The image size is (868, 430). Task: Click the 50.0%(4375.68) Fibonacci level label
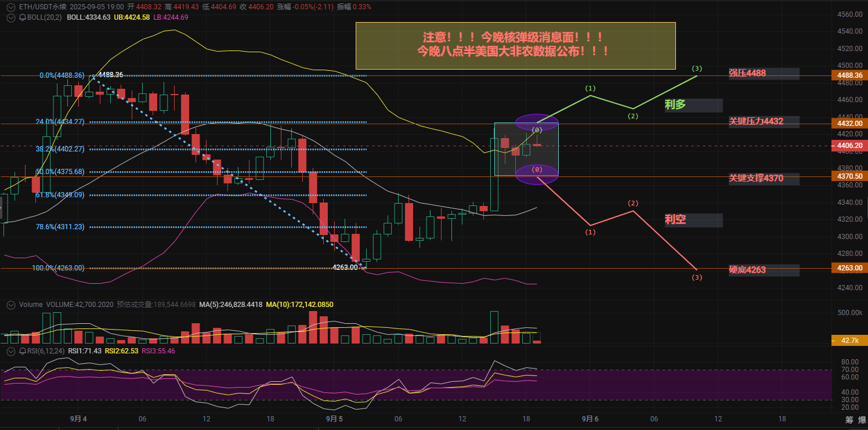coord(60,172)
